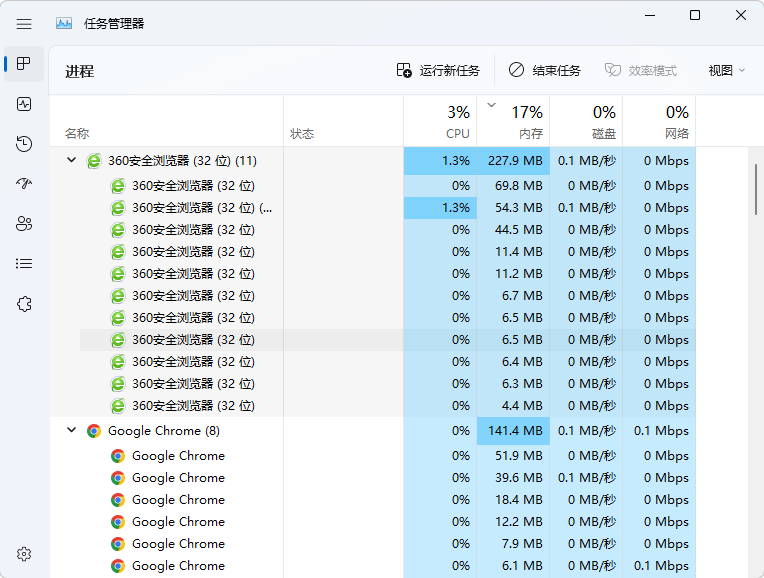This screenshot has height=578, width=764.
Task: Click the icon of 360 process using 69.8 MB
Action: 117,186
